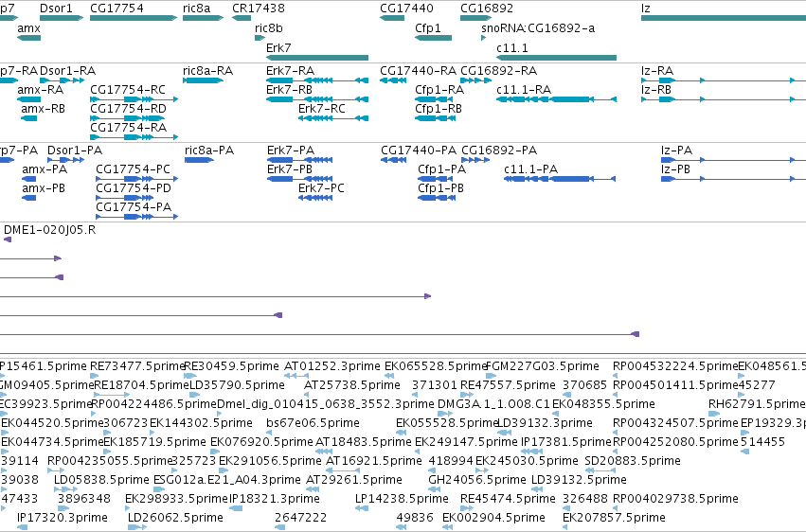Click the long teal Erk7 gene bar
This screenshot has height=532, width=806.
click(x=317, y=58)
